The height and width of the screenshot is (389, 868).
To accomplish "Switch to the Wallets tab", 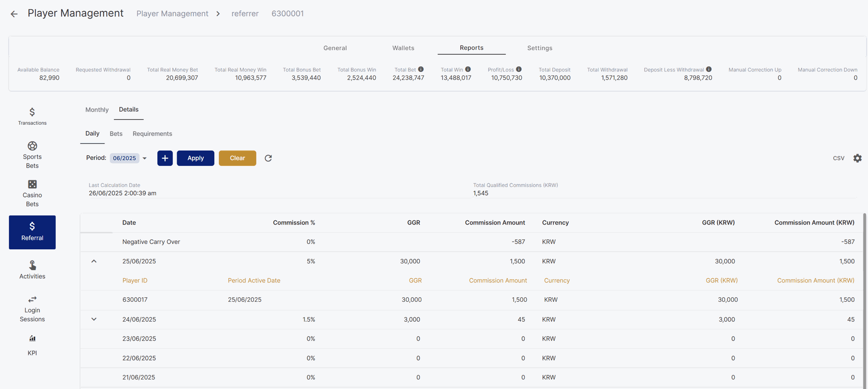I will pyautogui.click(x=403, y=48).
